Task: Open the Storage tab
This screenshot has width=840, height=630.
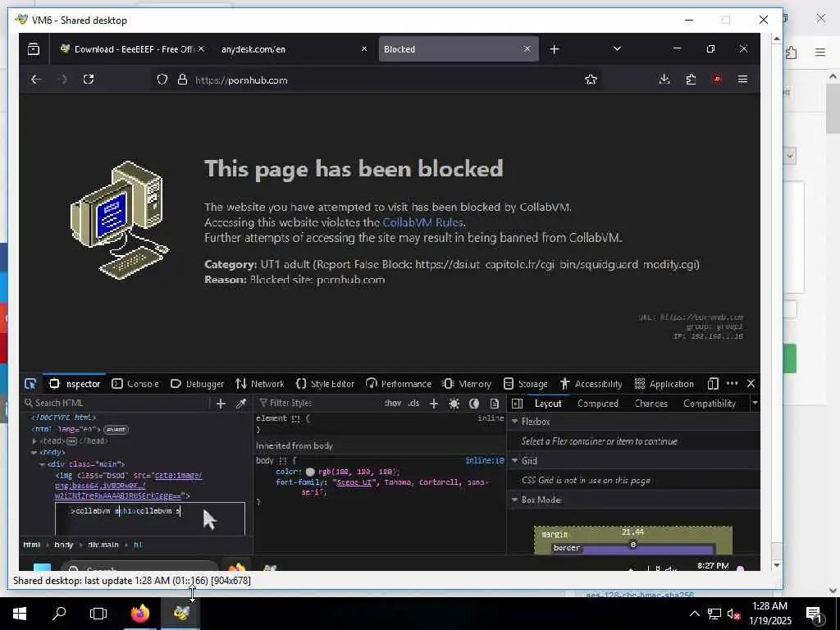Action: coord(526,384)
